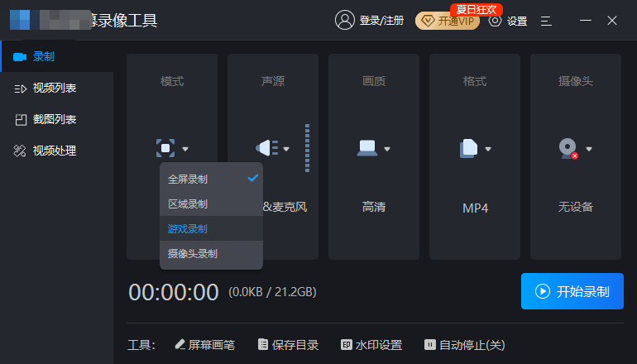Image resolution: width=637 pixels, height=364 pixels.
Task: Open the 屏幕画笔 screen pen tool
Action: tap(205, 345)
